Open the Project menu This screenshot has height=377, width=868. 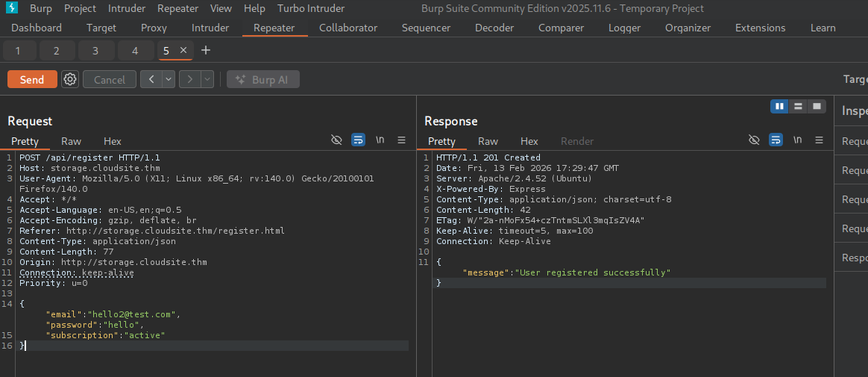point(81,8)
